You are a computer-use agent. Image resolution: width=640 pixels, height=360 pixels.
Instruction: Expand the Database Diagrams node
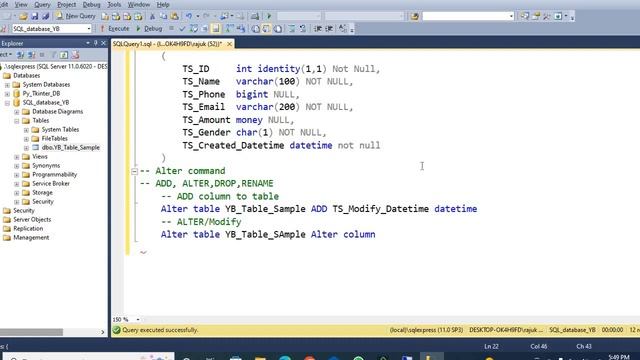pos(17,112)
